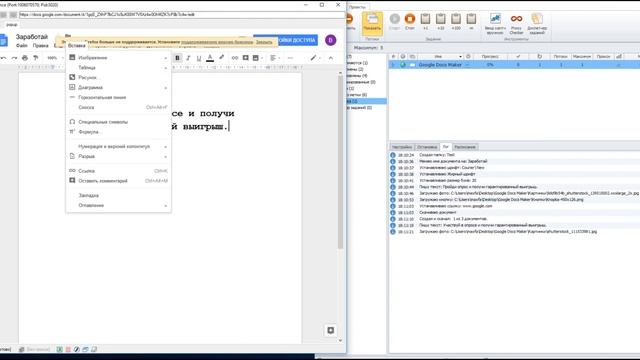Open the input over time tool

(x=495, y=24)
